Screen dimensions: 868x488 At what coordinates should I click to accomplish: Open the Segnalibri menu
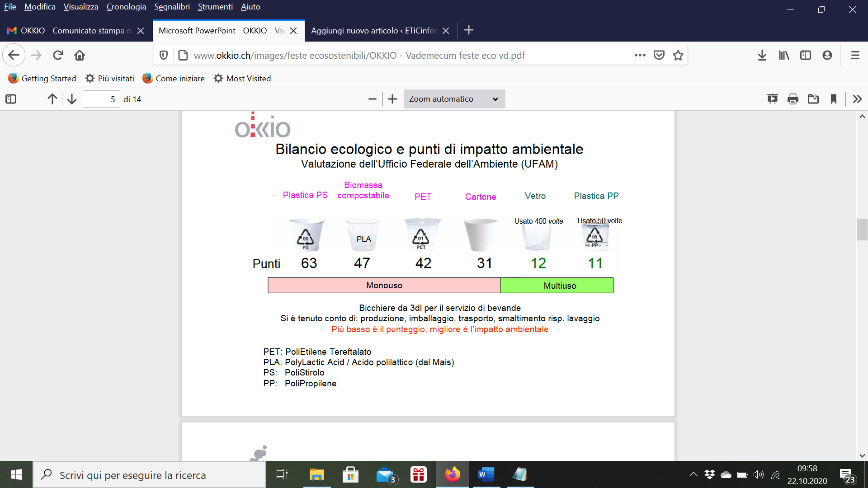point(172,7)
